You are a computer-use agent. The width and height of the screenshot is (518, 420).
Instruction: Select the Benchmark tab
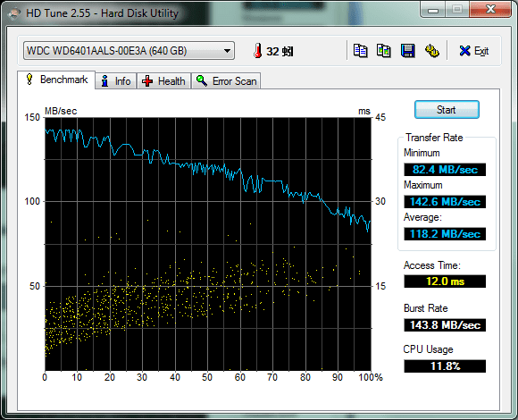[56, 80]
